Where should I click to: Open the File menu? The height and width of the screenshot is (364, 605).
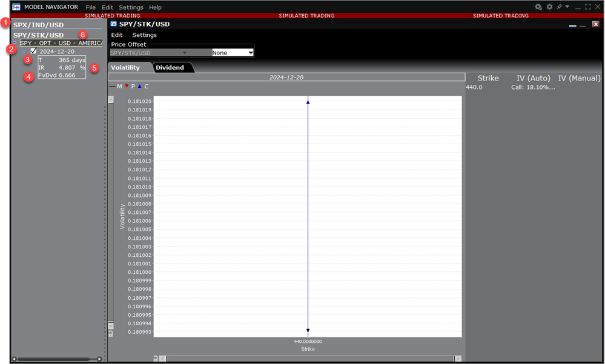pos(91,7)
